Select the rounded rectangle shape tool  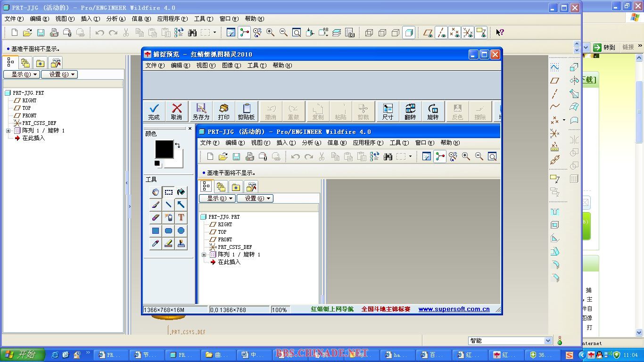(168, 230)
